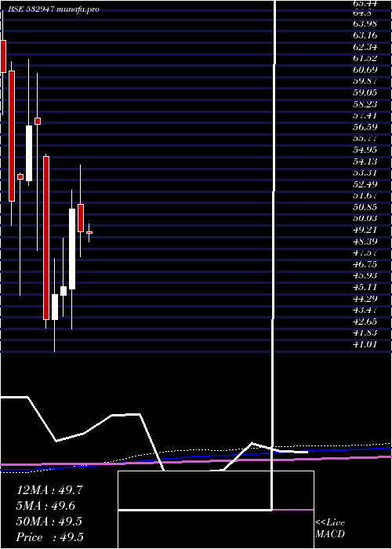Click the 41.01 price axis label
Image resolution: width=392 pixels, height=549 pixels.
point(365,344)
